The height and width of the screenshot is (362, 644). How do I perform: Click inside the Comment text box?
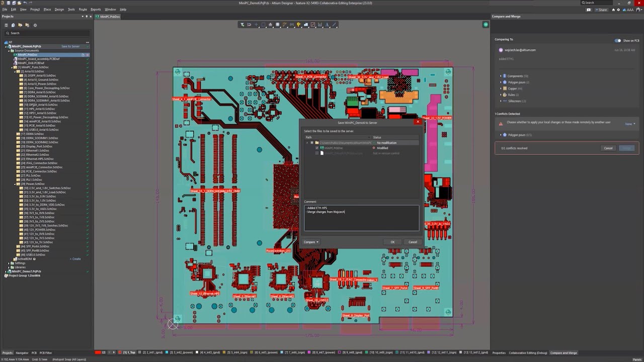point(361,218)
